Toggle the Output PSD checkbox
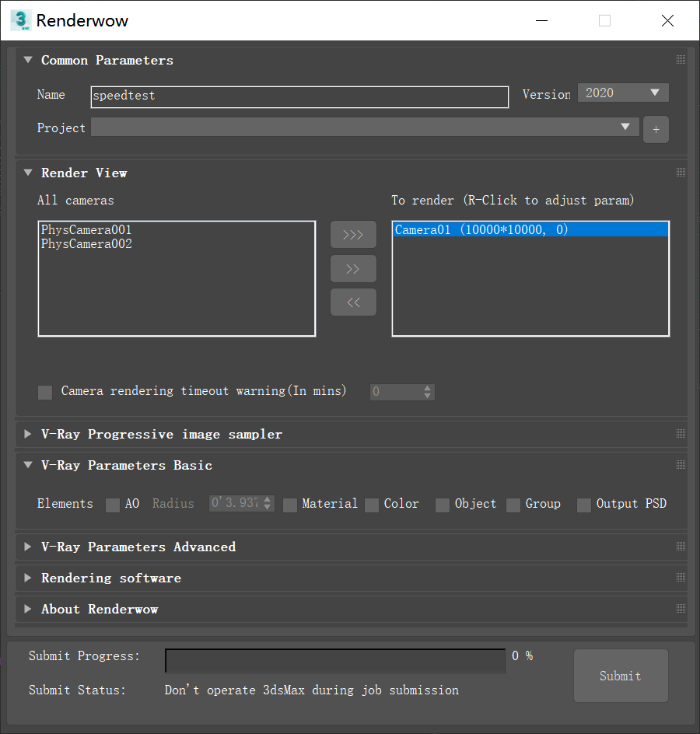 [x=584, y=505]
